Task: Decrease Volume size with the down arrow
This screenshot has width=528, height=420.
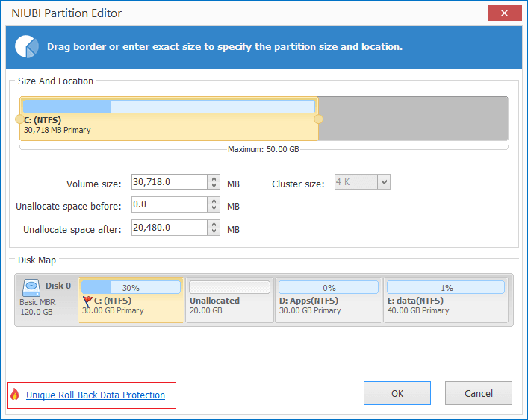Action: point(214,186)
